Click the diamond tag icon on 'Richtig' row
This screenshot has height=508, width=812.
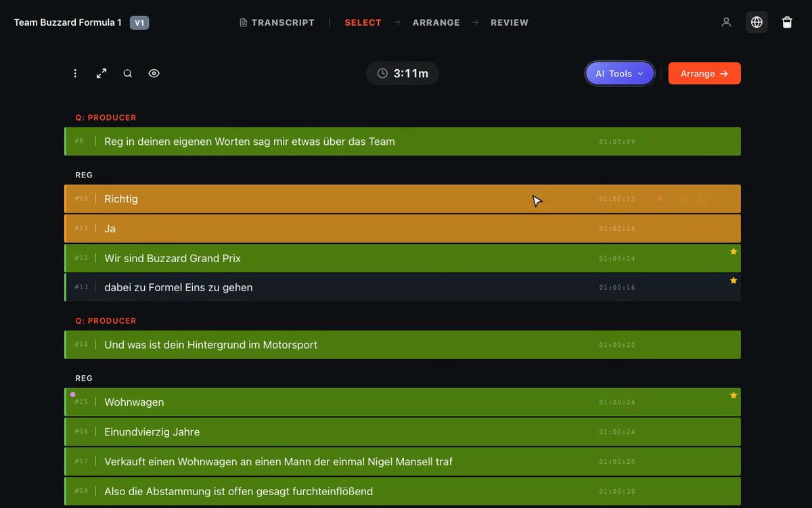[683, 198]
